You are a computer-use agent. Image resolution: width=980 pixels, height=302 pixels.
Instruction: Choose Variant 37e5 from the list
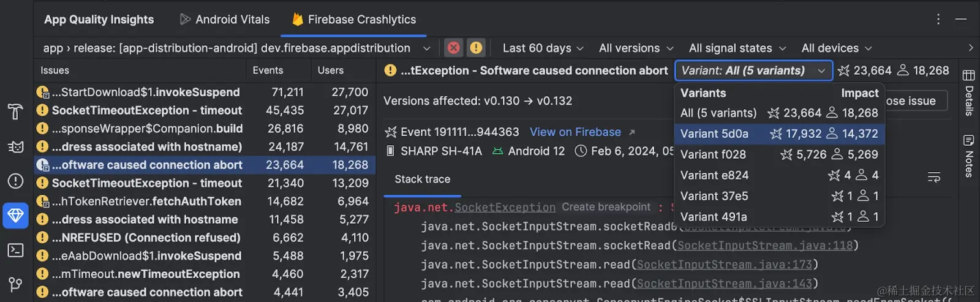779,196
